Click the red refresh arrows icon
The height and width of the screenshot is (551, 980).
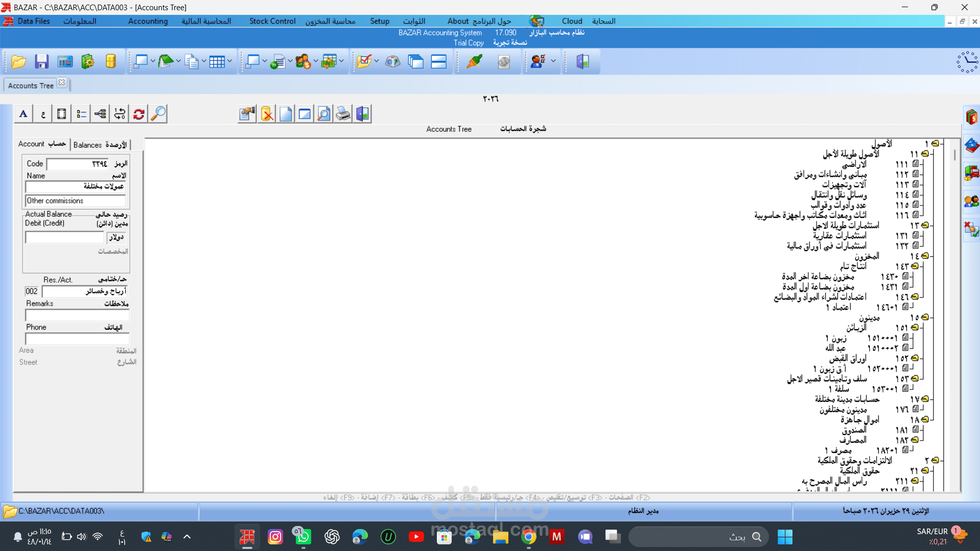139,114
